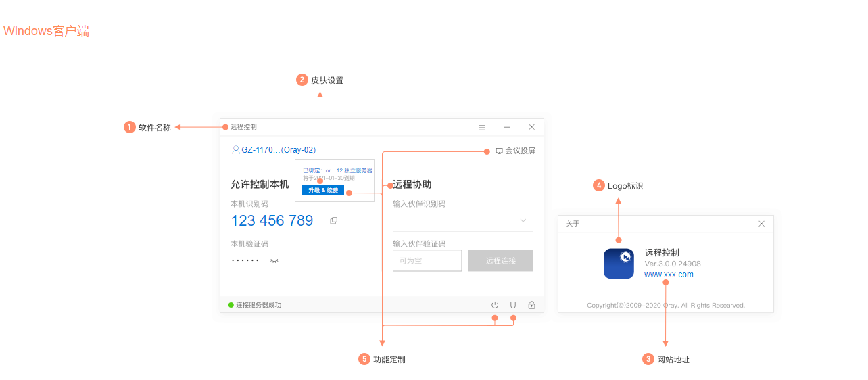Image resolution: width=868 pixels, height=380 pixels.
Task: Expand the partner ID dropdown arrow
Action: [523, 220]
